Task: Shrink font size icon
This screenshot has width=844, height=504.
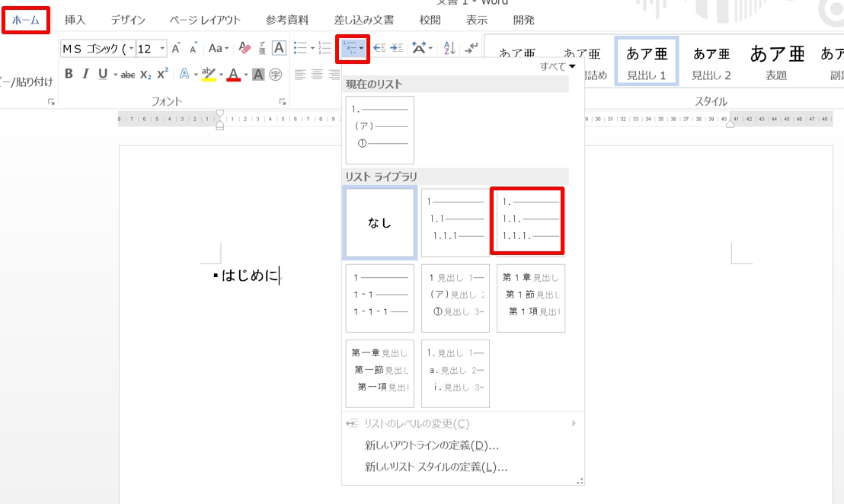Action: 193,49
